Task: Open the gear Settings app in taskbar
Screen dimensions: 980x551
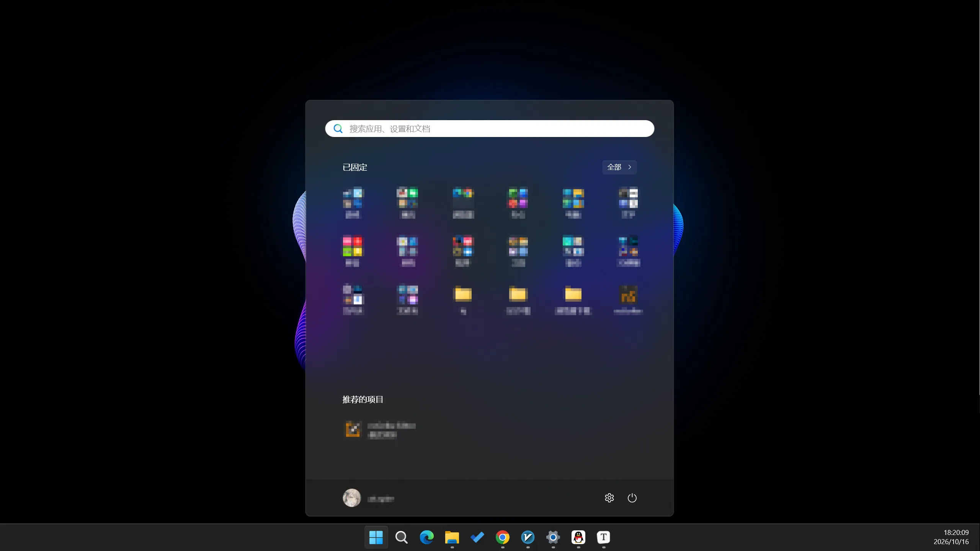Action: tap(553, 537)
